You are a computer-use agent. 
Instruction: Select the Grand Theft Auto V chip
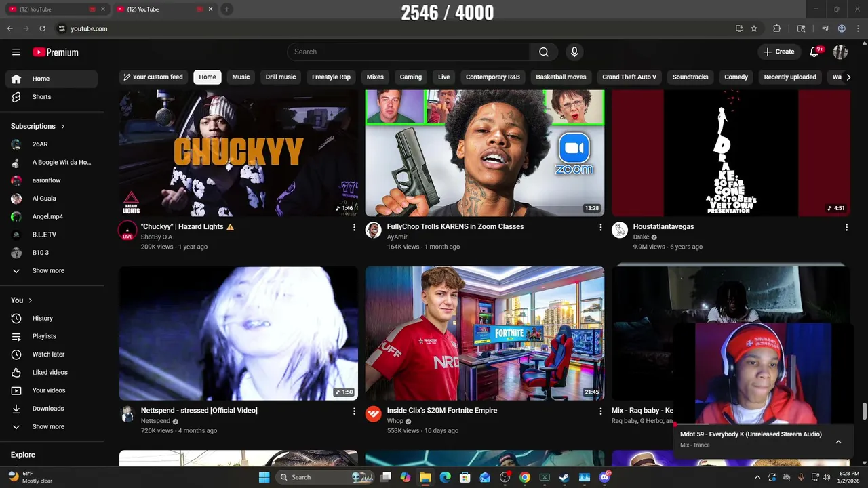pos(629,77)
